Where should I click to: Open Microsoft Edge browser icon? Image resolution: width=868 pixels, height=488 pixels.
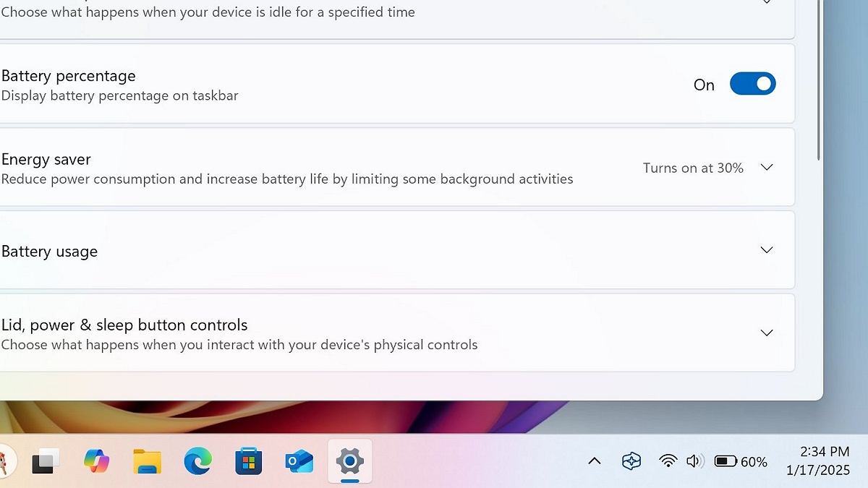click(197, 461)
